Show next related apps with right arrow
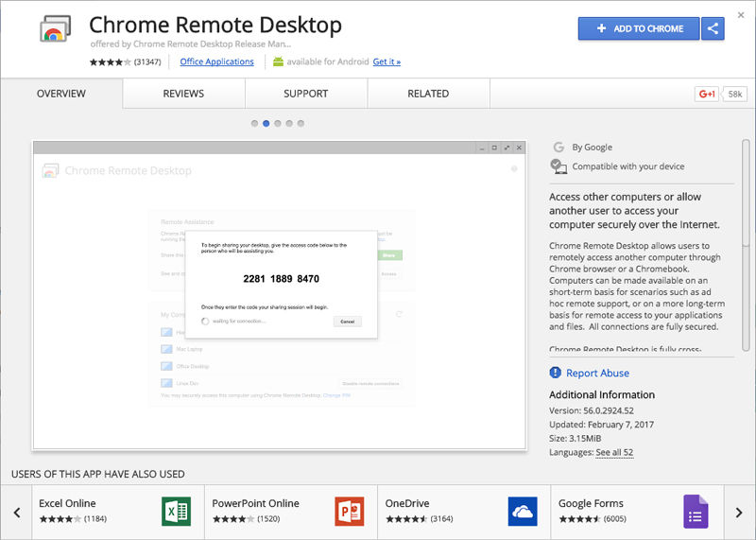Screen dimensions: 756x540 point(739,513)
